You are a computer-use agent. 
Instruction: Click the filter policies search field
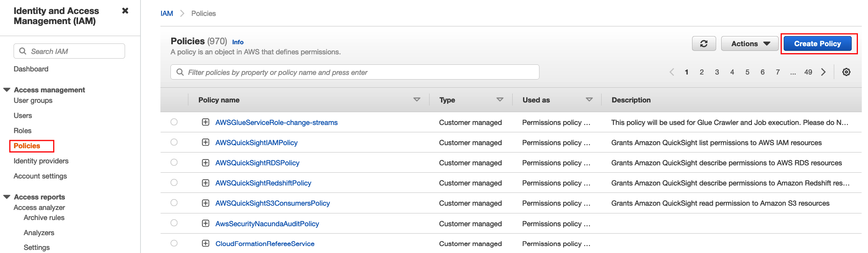pyautogui.click(x=354, y=72)
